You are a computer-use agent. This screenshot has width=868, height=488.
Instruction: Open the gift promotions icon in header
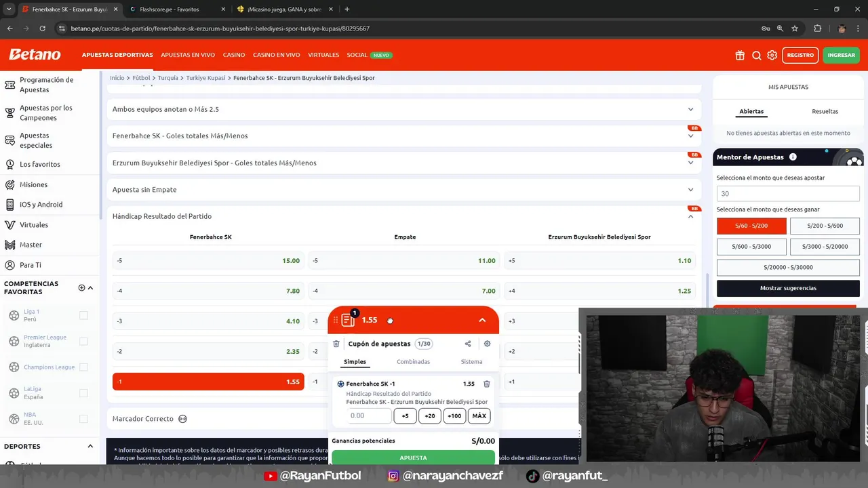click(740, 55)
